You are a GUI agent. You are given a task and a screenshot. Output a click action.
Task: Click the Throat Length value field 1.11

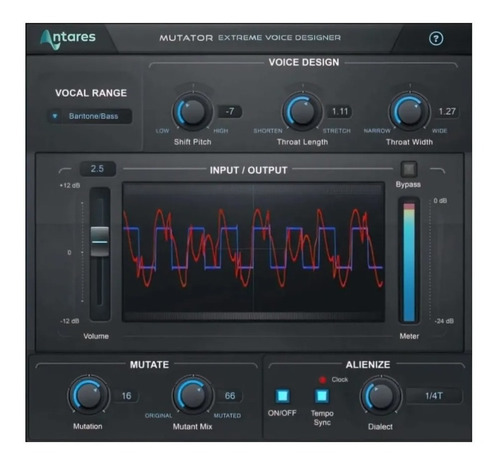(340, 111)
